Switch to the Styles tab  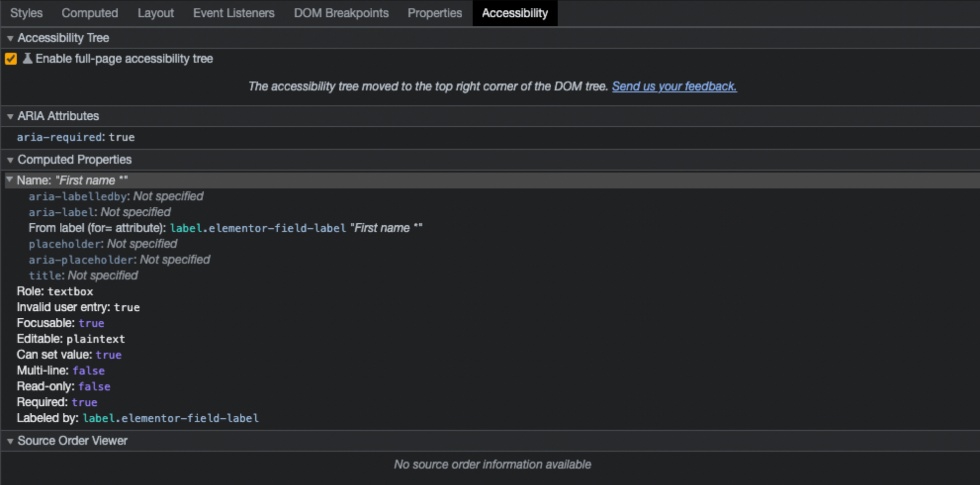tap(26, 13)
